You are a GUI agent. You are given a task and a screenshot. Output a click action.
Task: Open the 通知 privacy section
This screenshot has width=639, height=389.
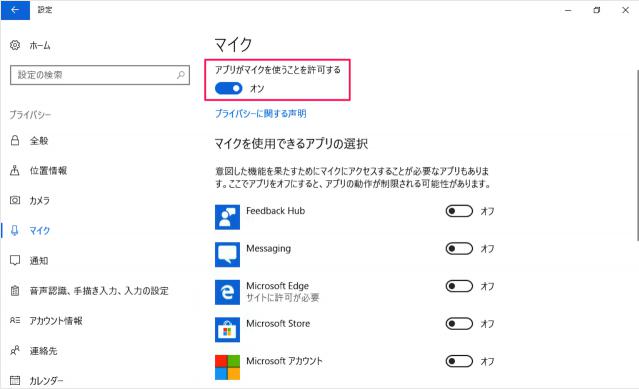point(39,261)
